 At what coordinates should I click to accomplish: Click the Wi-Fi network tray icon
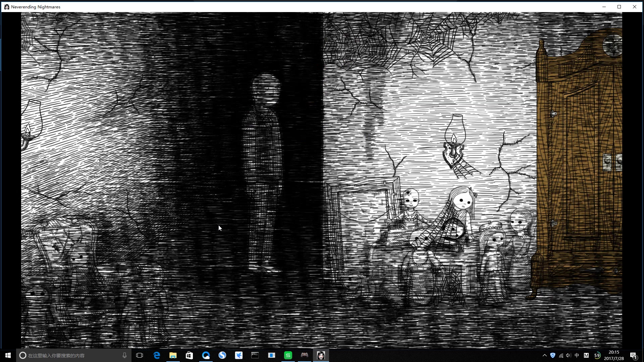pyautogui.click(x=561, y=355)
